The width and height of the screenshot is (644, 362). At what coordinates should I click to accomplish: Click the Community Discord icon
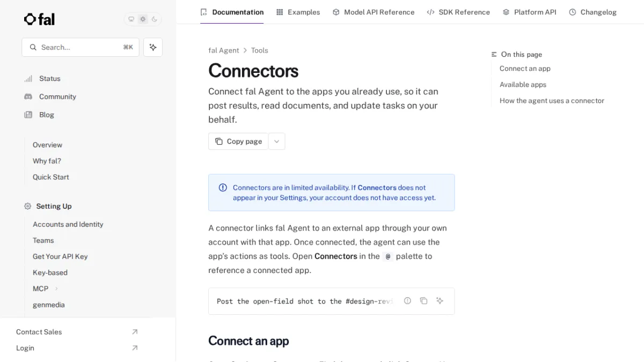[28, 97]
